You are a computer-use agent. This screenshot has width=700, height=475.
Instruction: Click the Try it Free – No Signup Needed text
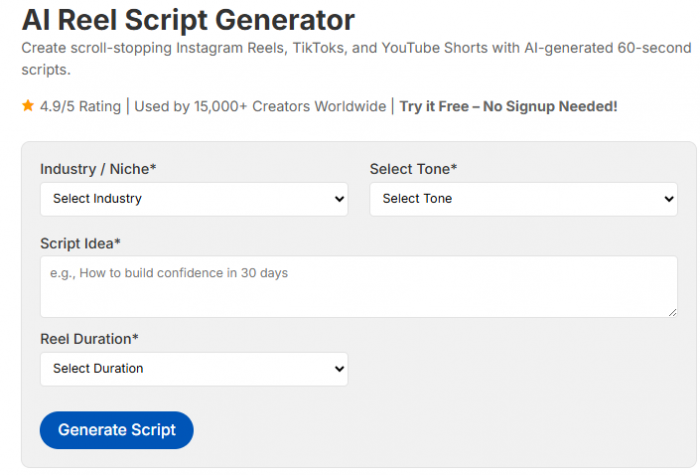coord(508,106)
